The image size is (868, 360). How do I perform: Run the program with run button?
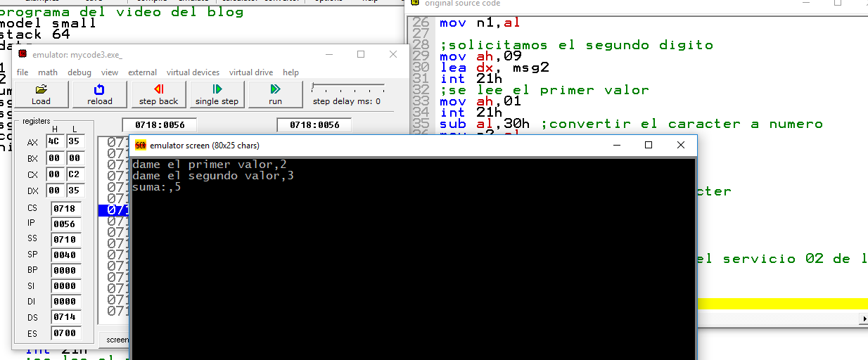(x=275, y=95)
